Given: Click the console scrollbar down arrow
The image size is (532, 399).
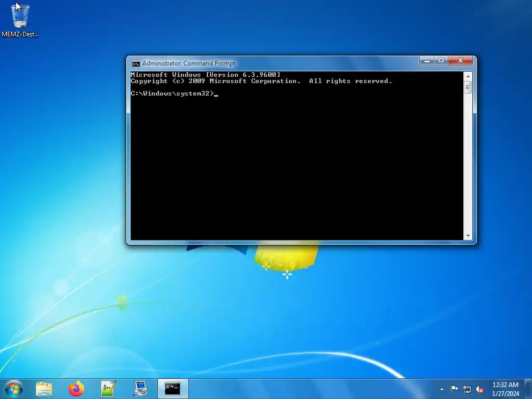Looking at the screenshot, I should pyautogui.click(x=468, y=236).
